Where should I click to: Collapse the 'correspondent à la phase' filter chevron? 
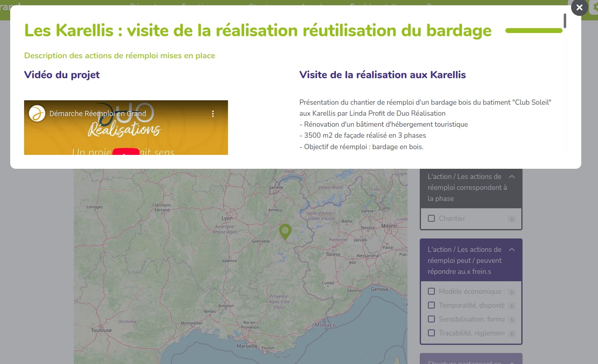coord(512,177)
